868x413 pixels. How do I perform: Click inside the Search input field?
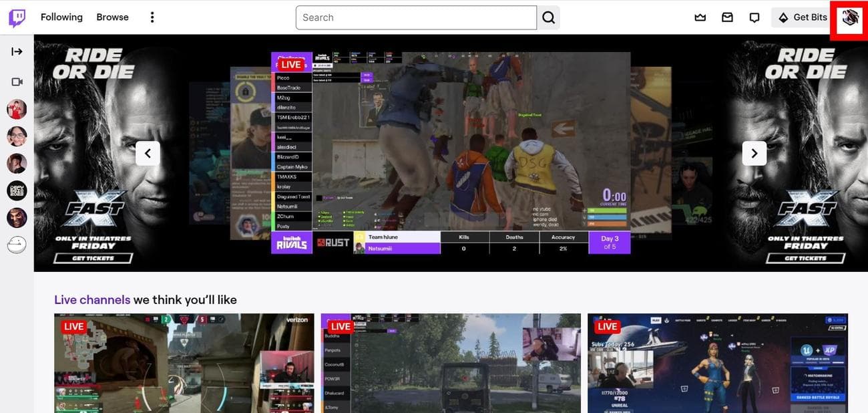(x=415, y=17)
